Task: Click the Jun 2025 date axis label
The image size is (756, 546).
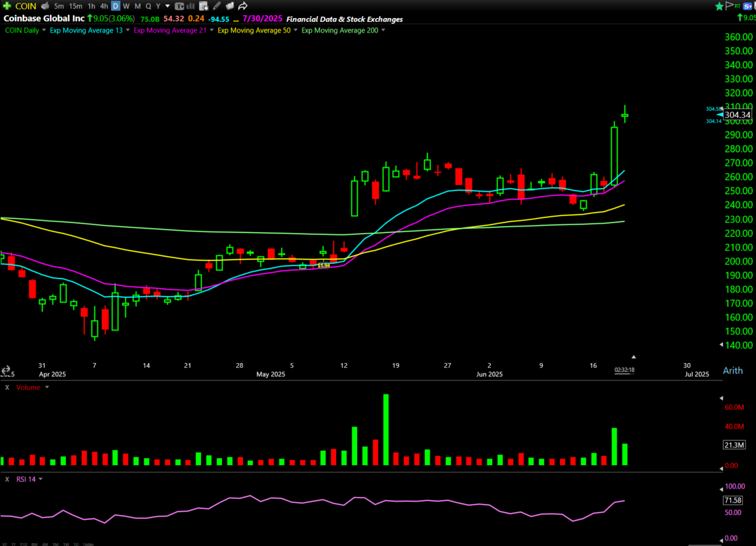Action: 489,374
